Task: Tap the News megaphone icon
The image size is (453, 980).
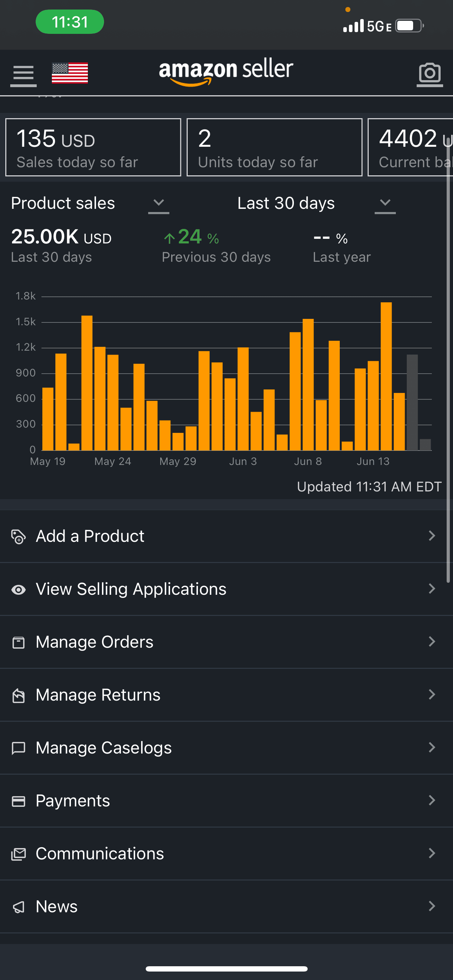Action: tap(18, 907)
